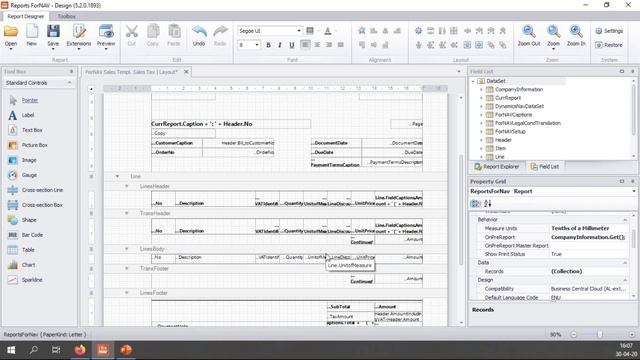This screenshot has height=360, width=640.
Task: Open Windows Start menu
Action: (11, 350)
